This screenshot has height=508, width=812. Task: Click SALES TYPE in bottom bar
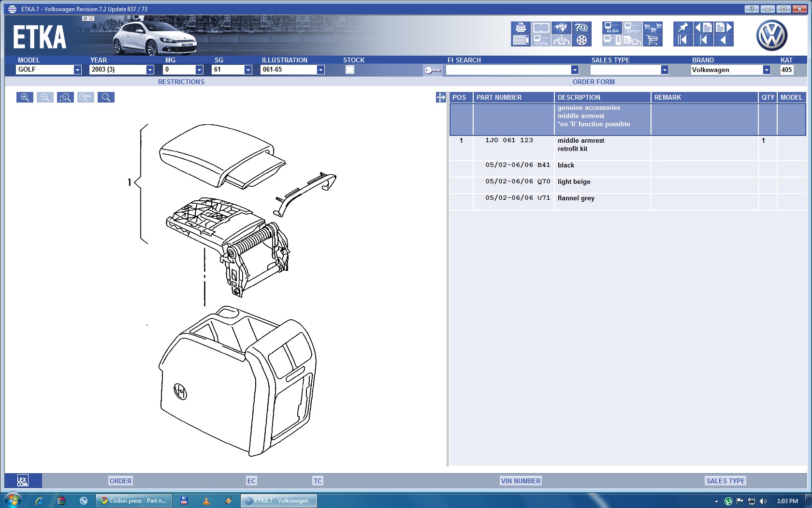pos(725,481)
